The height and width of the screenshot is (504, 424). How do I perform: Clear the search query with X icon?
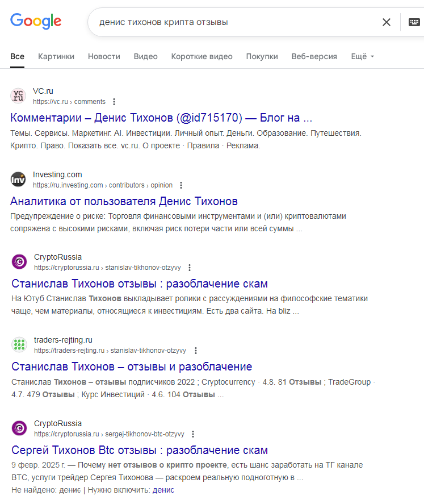click(387, 22)
